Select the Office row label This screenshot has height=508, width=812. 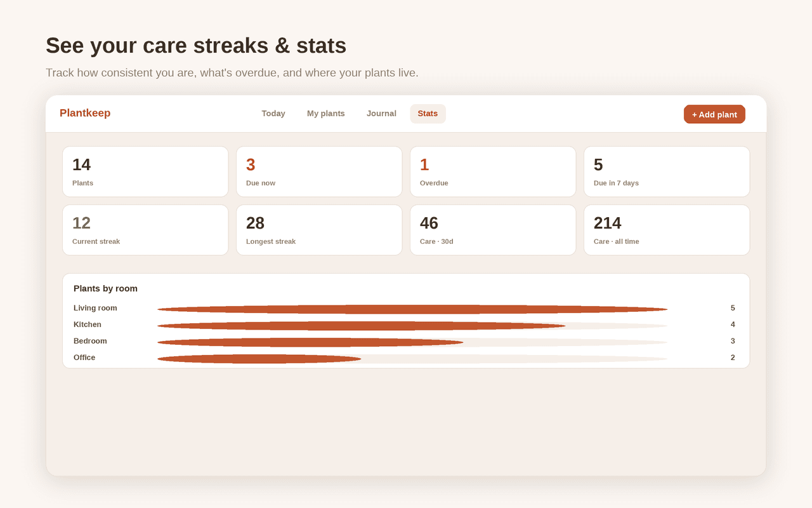[84, 358]
